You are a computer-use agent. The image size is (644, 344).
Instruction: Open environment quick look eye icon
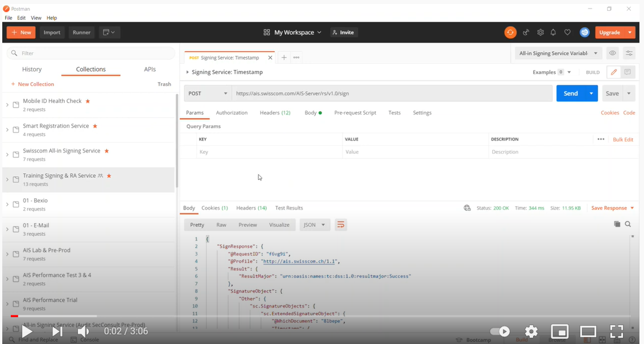coord(613,53)
